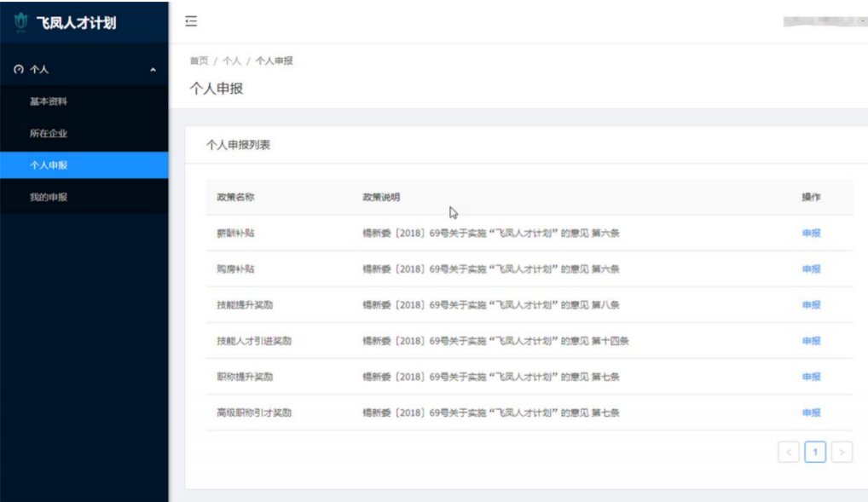Go to 首页 via breadcrumb
Viewport: 868px width, 502px height.
pyautogui.click(x=198, y=61)
